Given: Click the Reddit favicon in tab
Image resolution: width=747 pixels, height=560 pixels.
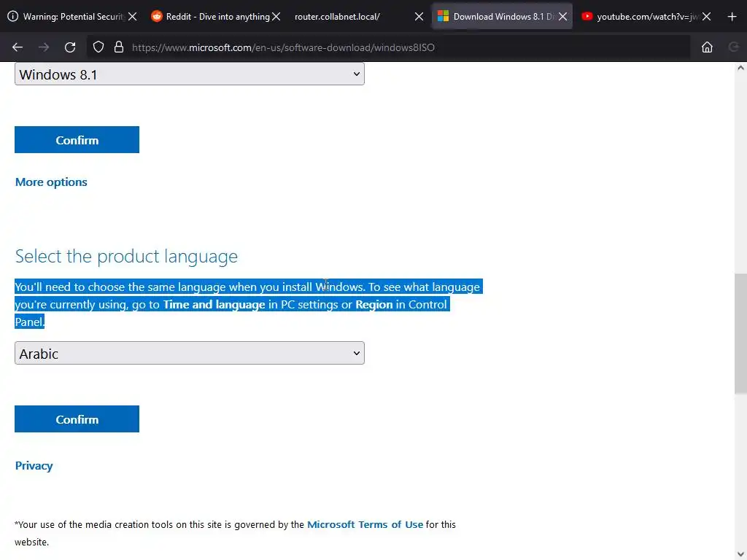Looking at the screenshot, I should [156, 16].
